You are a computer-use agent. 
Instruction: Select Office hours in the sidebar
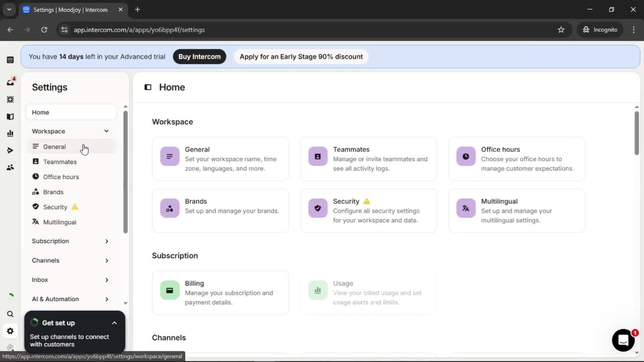pyautogui.click(x=71, y=177)
